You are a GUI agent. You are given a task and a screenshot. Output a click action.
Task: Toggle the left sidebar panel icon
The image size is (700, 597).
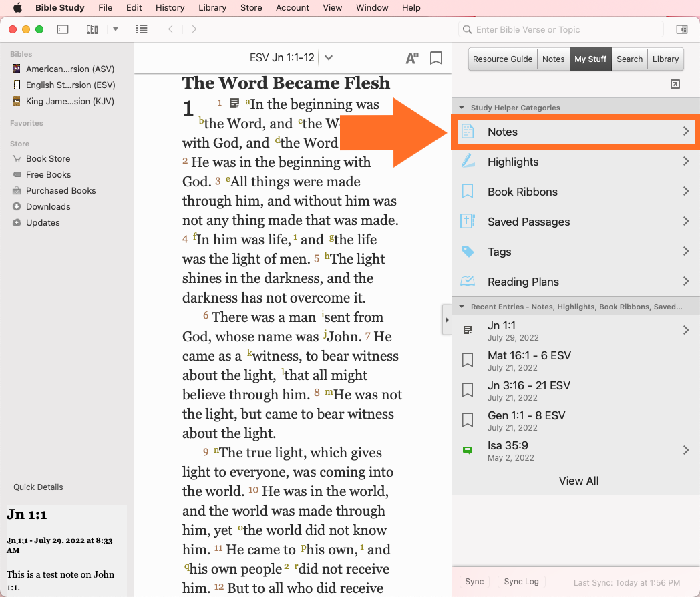coord(63,29)
